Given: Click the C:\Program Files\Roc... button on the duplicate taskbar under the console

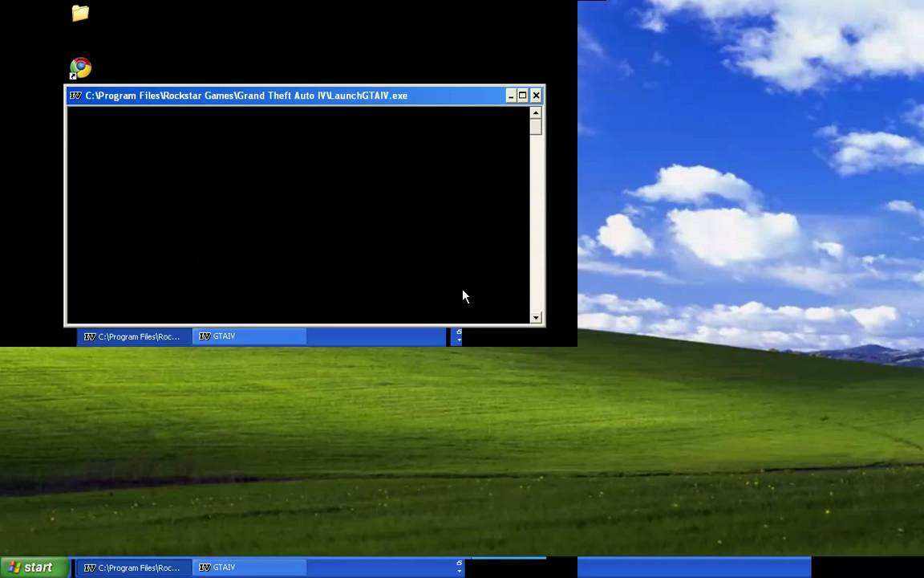Looking at the screenshot, I should (134, 337).
